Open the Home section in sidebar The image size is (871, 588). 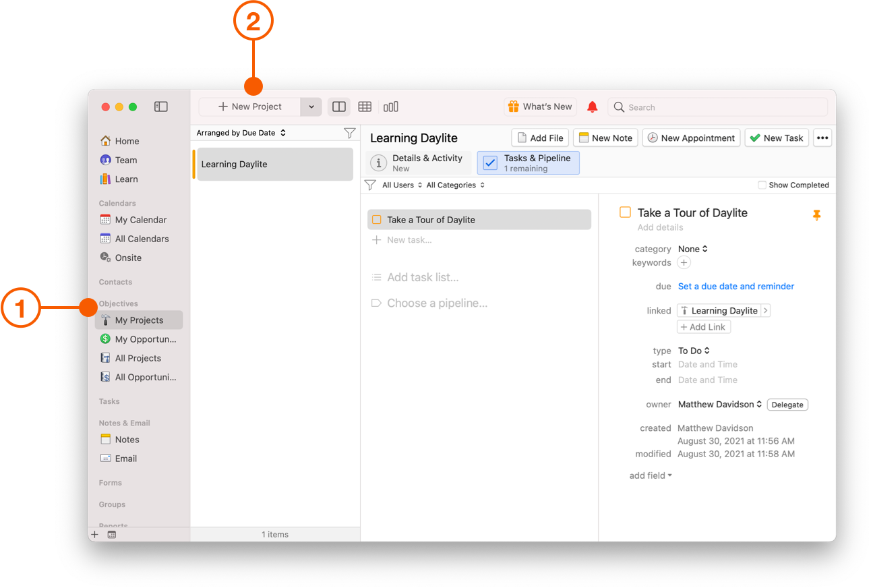coord(125,141)
